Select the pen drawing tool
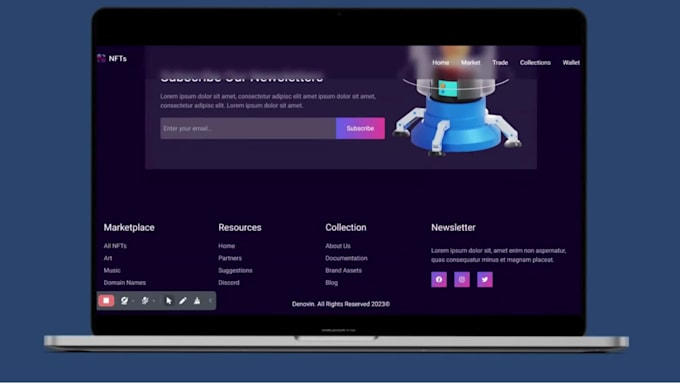Screen dimensions: 680x383 tap(183, 301)
